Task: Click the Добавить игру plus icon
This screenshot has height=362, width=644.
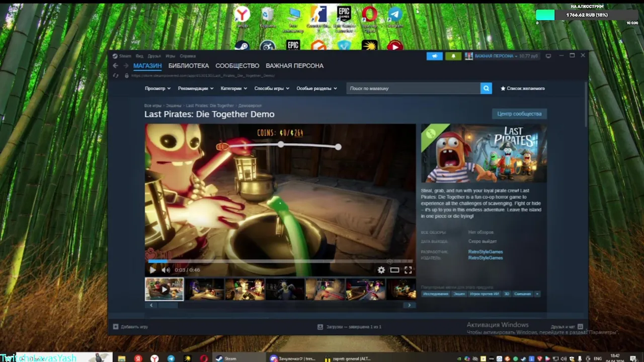Action: coord(116,327)
